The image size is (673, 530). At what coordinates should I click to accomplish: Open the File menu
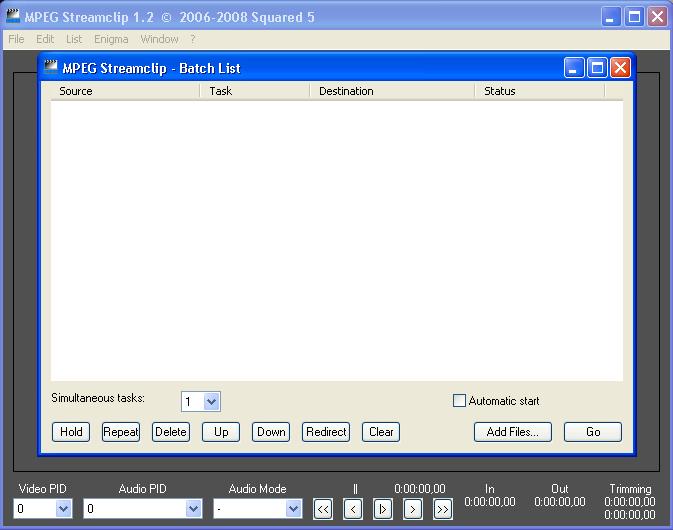(x=16, y=39)
